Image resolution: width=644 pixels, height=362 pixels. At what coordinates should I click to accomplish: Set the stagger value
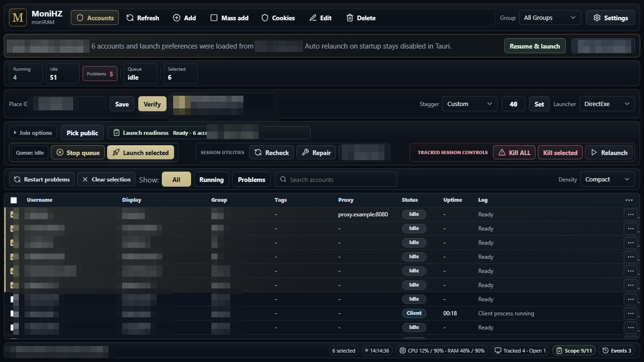539,104
